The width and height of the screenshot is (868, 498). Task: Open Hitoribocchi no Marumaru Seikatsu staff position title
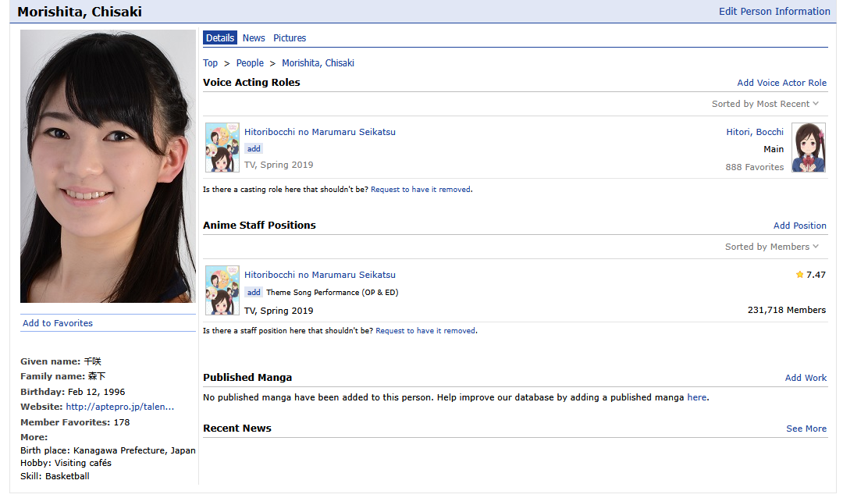[x=320, y=275]
